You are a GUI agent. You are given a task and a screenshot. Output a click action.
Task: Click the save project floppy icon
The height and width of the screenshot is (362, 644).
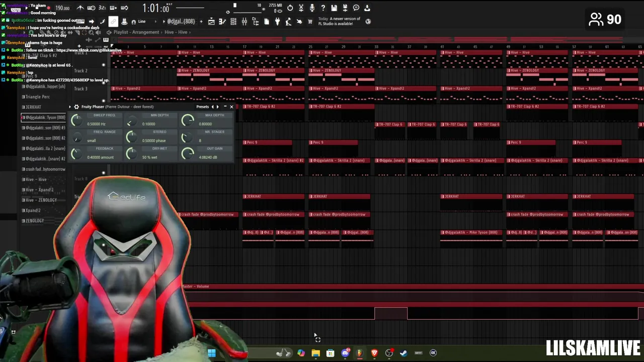pyautogui.click(x=334, y=8)
